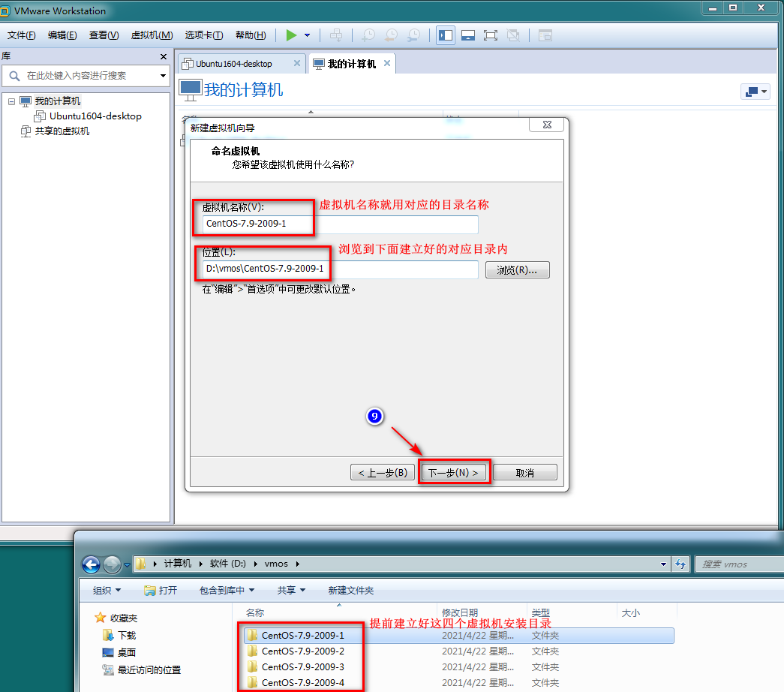Click the 下一步(N) > button
The height and width of the screenshot is (692, 784).
(x=454, y=472)
